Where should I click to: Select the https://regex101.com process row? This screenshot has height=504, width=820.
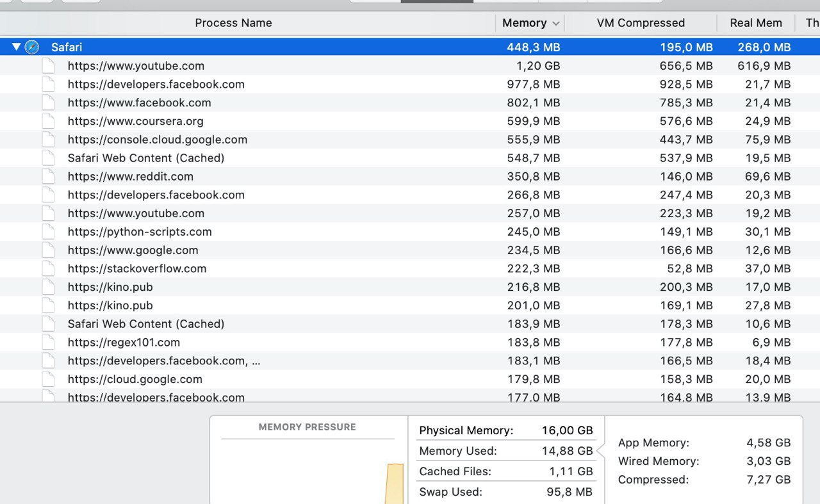point(410,342)
